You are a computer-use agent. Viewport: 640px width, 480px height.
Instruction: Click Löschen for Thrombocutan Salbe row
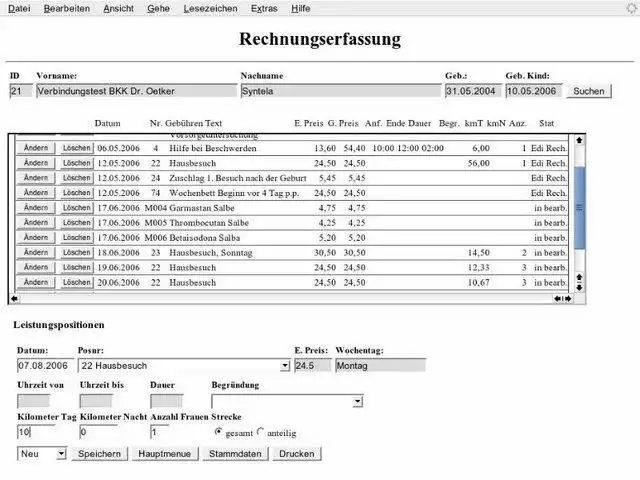tap(76, 222)
